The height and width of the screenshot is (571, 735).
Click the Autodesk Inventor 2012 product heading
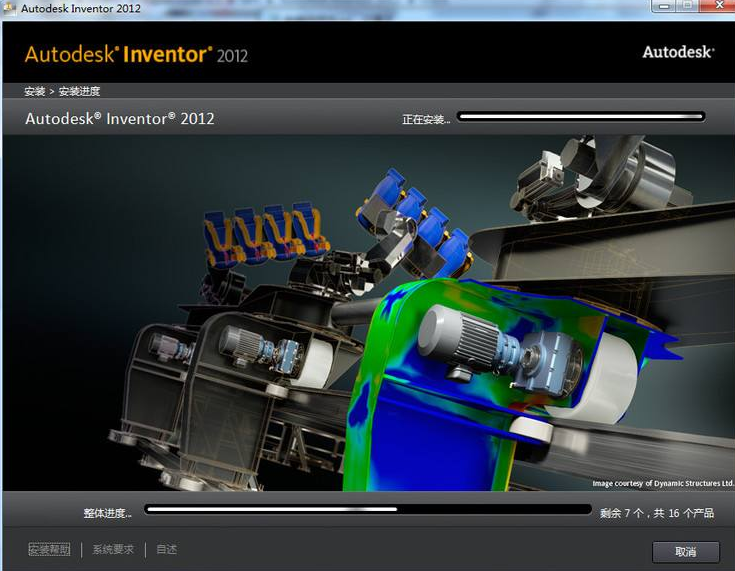(120, 119)
